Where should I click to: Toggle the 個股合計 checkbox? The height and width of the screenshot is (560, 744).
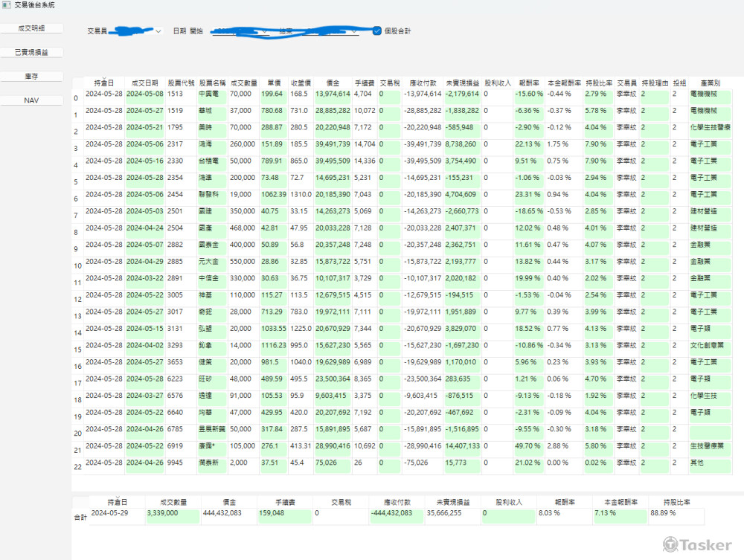(377, 31)
